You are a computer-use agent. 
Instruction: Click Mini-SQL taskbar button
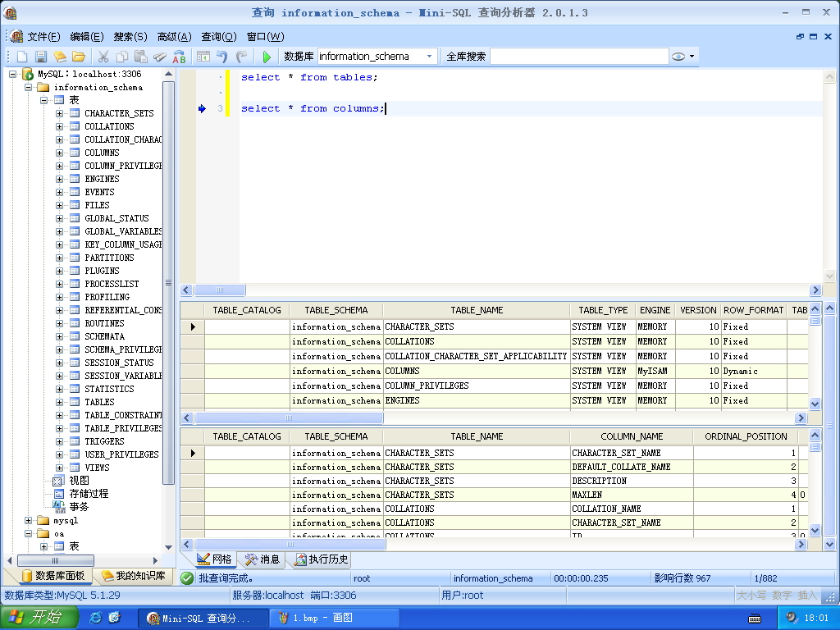203,618
